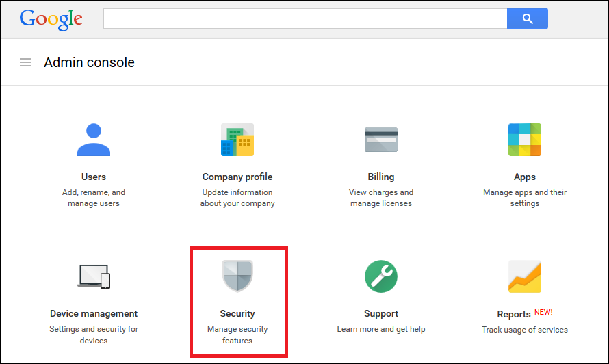This screenshot has height=364, width=609.
Task: Click the Security shield icon
Action: click(237, 276)
